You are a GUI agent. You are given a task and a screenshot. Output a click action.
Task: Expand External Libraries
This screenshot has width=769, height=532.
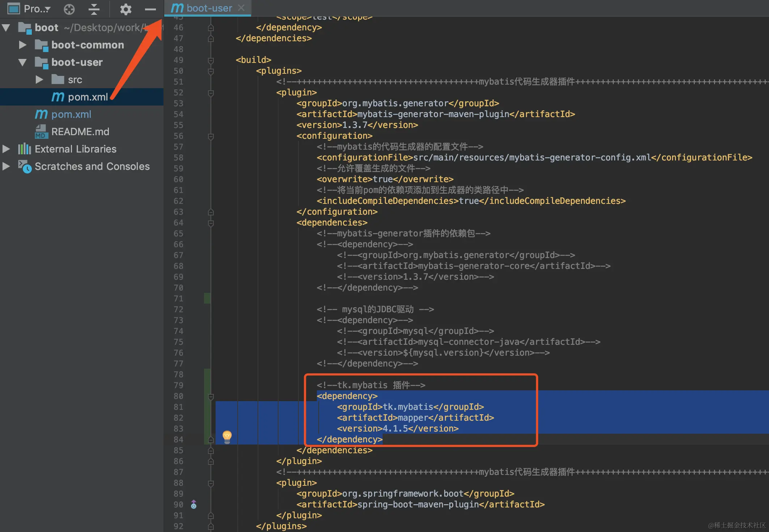tap(6, 149)
